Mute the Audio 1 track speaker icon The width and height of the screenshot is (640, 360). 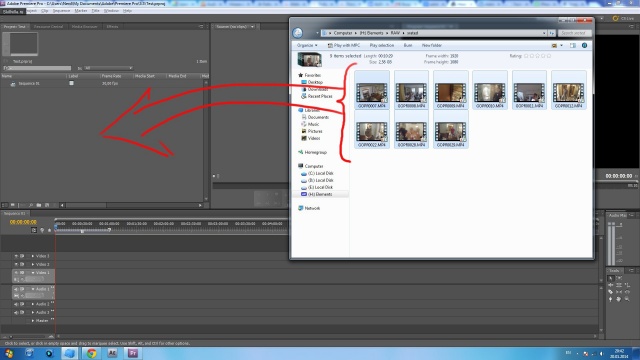pyautogui.click(x=16, y=289)
